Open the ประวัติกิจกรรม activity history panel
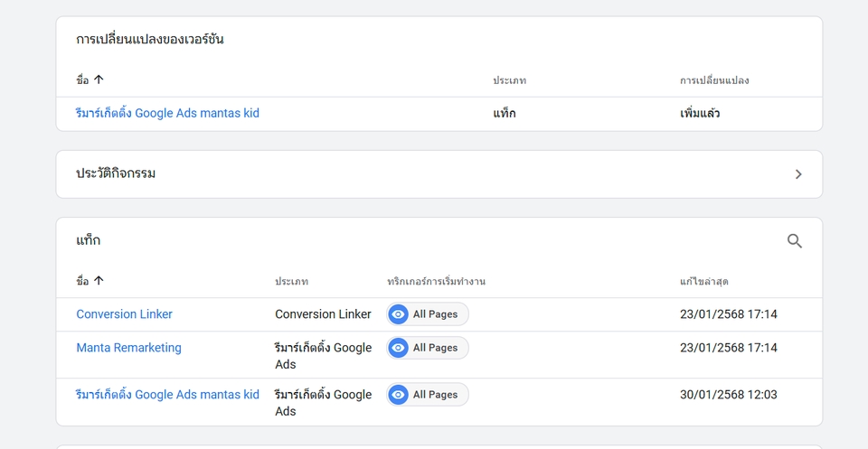Viewport: 868px width, 449px height. (x=116, y=173)
